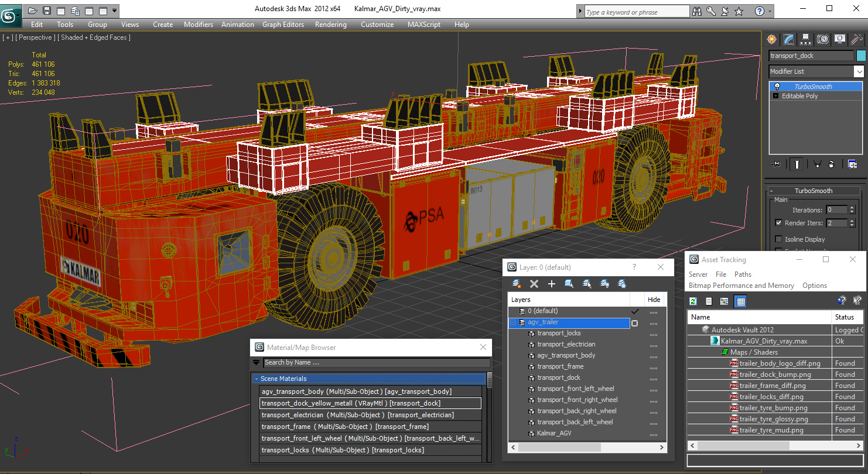Toggle TurboSmooth modifier lightbulb visibility
The height and width of the screenshot is (474, 868).
coord(777,87)
